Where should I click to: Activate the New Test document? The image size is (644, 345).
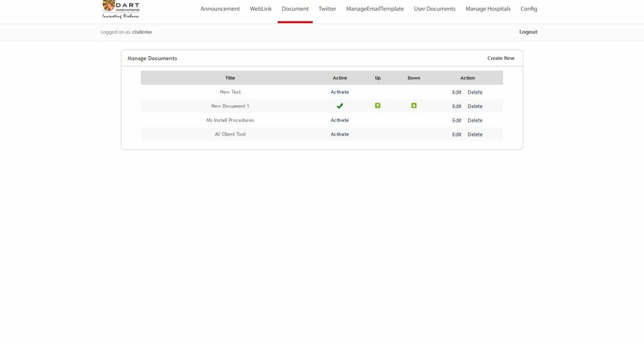click(x=339, y=92)
